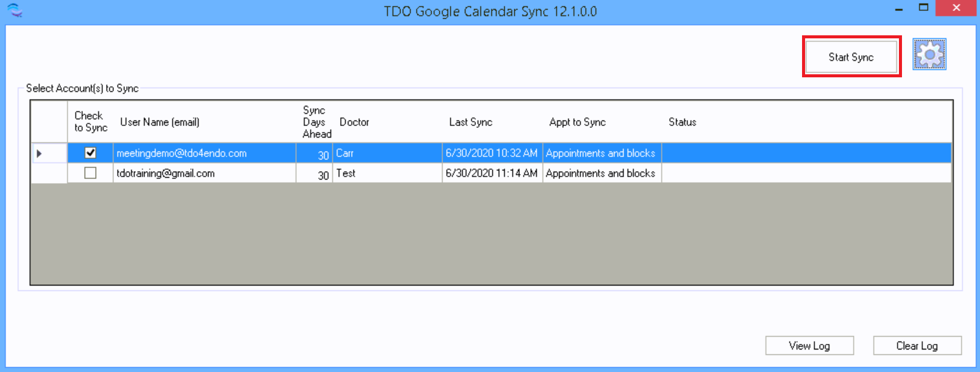Click the Doctor column header
980x372 pixels.
point(354,122)
